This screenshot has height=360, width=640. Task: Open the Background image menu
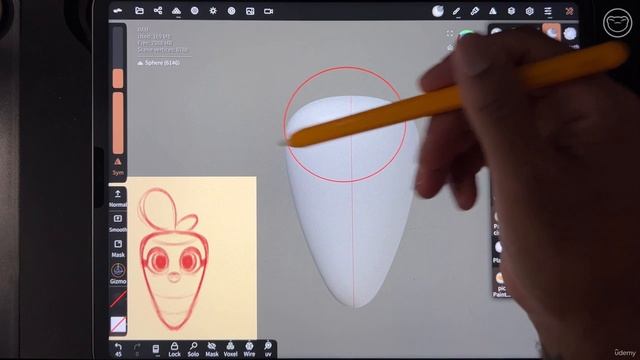[x=250, y=11]
